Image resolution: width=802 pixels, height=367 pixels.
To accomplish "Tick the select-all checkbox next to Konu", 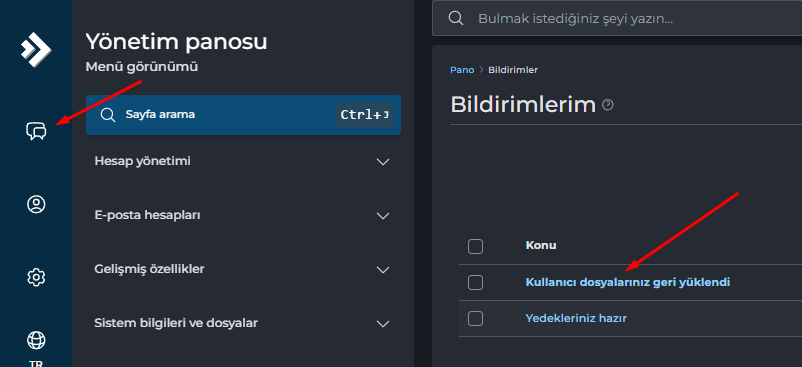I will coord(475,246).
